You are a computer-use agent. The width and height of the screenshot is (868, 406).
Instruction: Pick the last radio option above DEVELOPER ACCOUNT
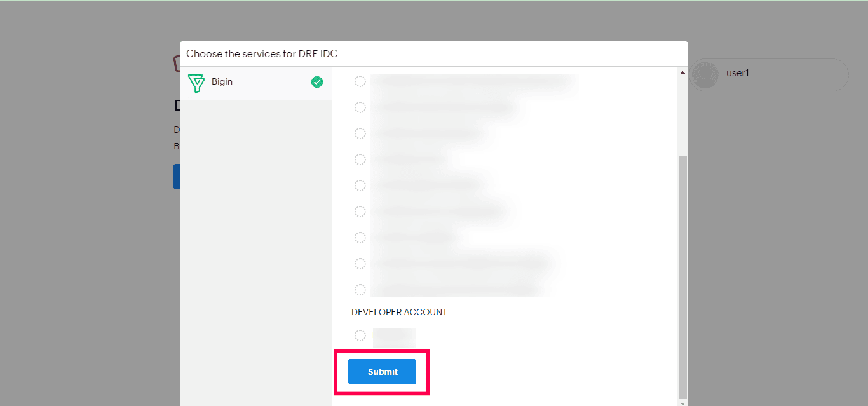[360, 290]
